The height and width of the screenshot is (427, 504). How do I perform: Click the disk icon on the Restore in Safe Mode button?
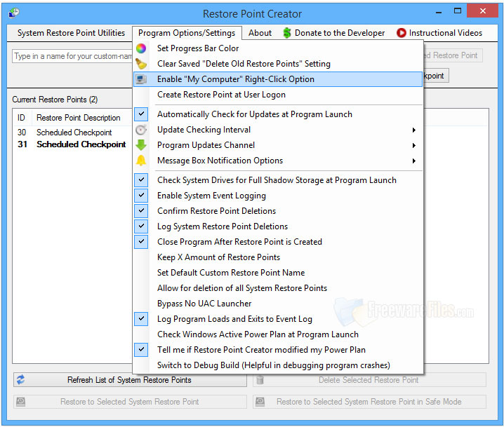pyautogui.click(x=260, y=402)
